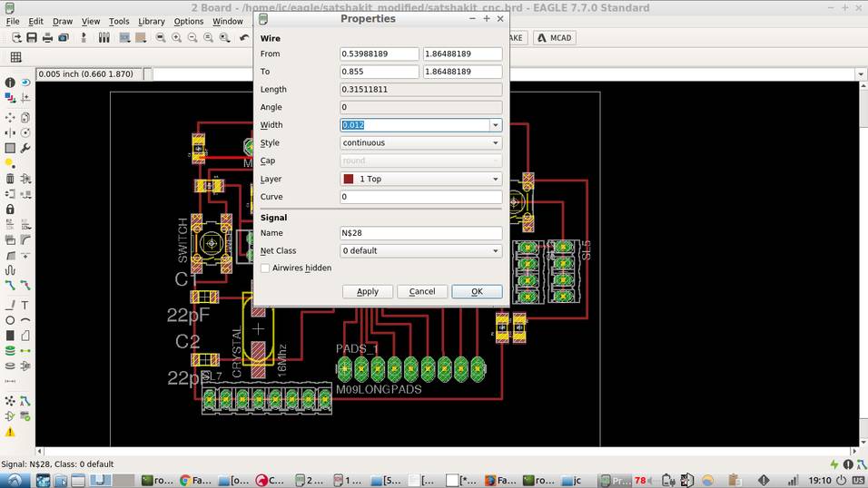Select the Rotate tool

coord(25,132)
